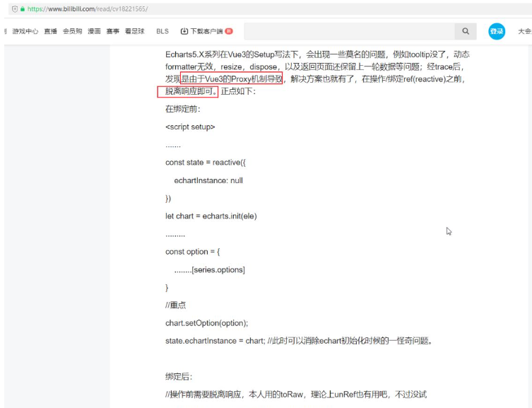Click the '//重点' comment line
The height and width of the screenshot is (408, 532).
point(175,305)
